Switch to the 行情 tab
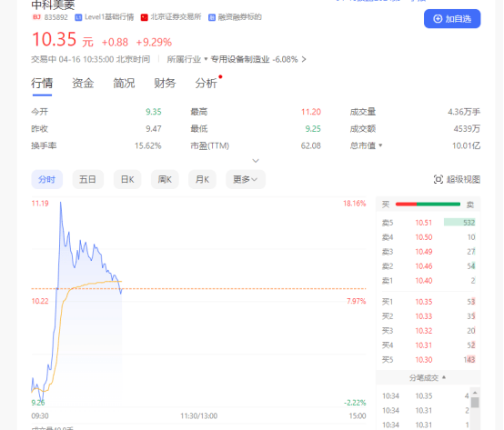Viewport: 504px width, 430px height. click(42, 83)
